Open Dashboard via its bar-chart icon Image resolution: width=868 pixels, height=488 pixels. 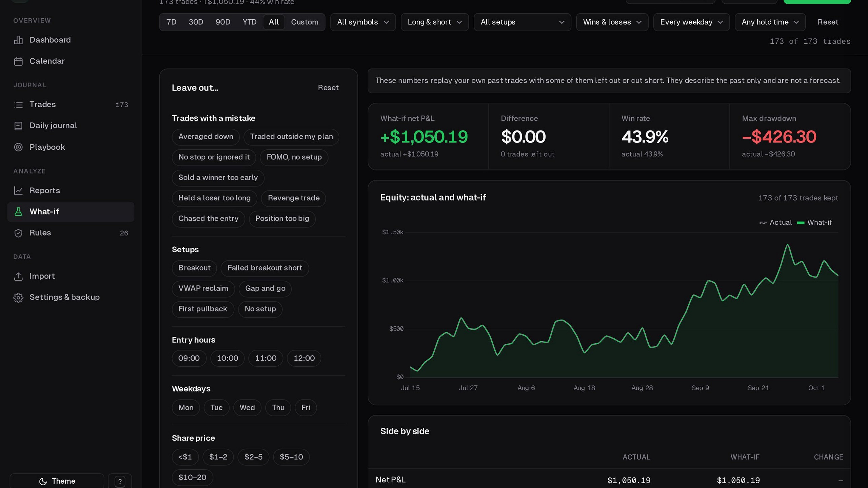click(18, 40)
